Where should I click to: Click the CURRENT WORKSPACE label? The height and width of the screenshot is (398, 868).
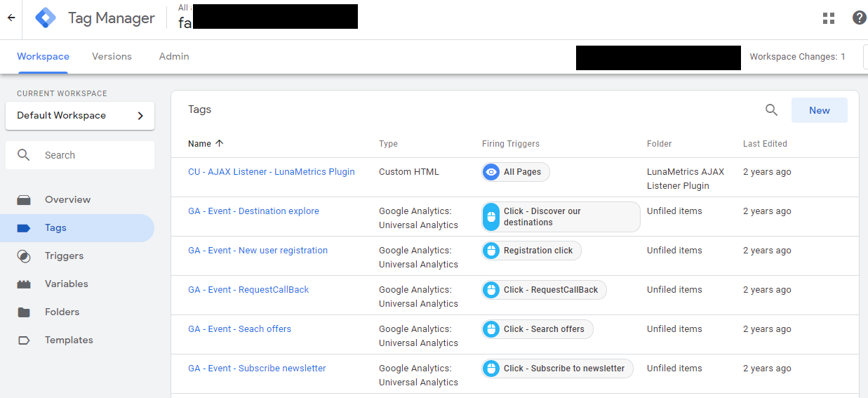[x=62, y=93]
